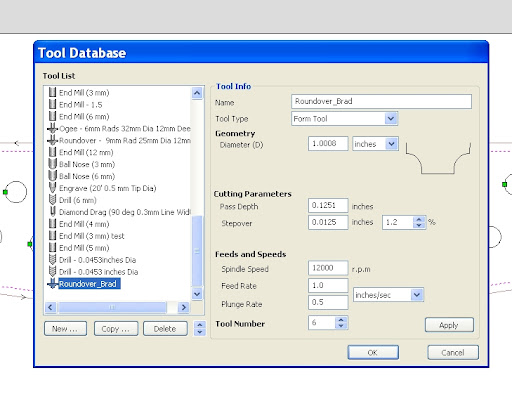The height and width of the screenshot is (399, 512).
Task: Select End Mill (5 mm) entry
Action: point(84,248)
